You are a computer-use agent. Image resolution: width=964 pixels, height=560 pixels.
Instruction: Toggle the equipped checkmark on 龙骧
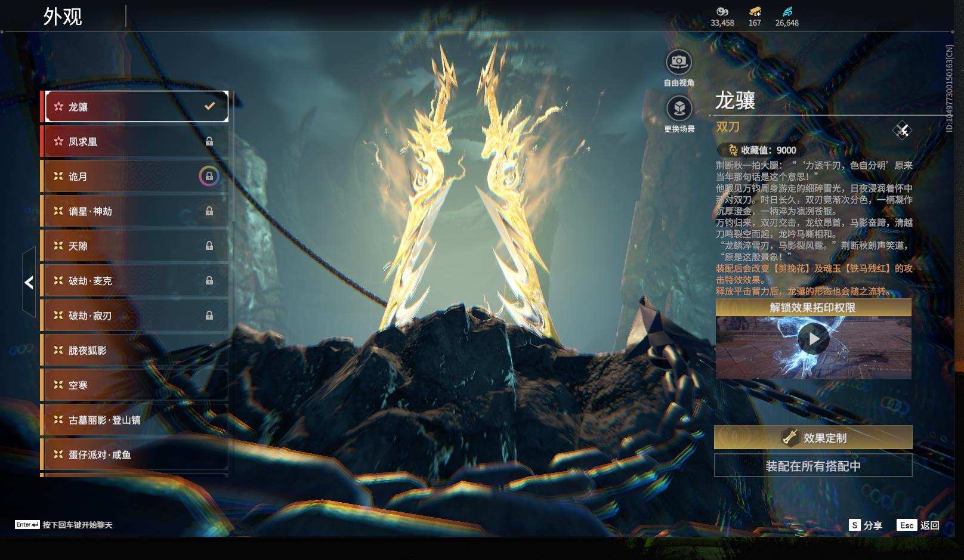(209, 106)
